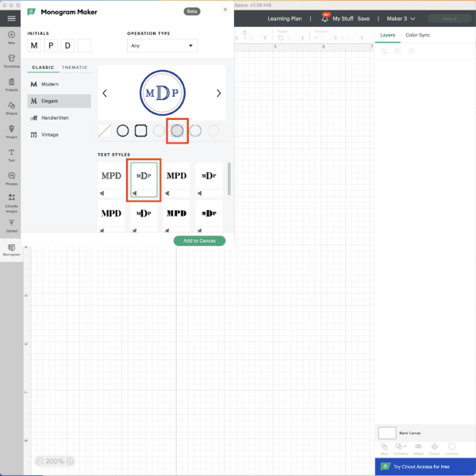The width and height of the screenshot is (476, 476).
Task: Click Try Cricut Access for free
Action: pyautogui.click(x=424, y=466)
